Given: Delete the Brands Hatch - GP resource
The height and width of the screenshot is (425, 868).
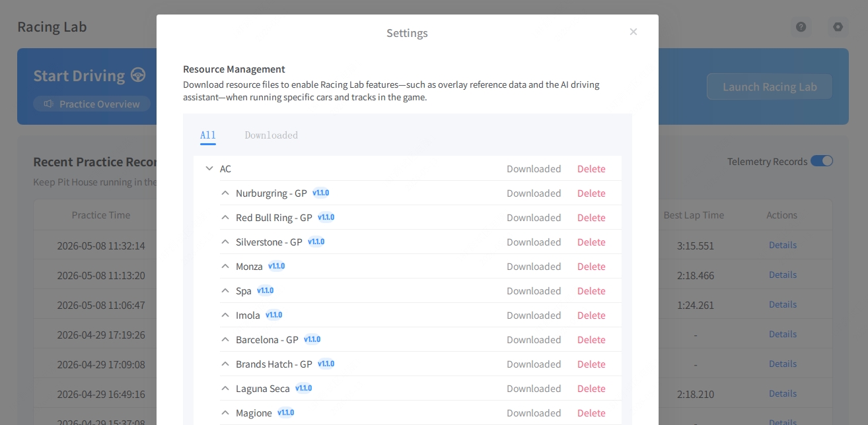Looking at the screenshot, I should point(591,364).
